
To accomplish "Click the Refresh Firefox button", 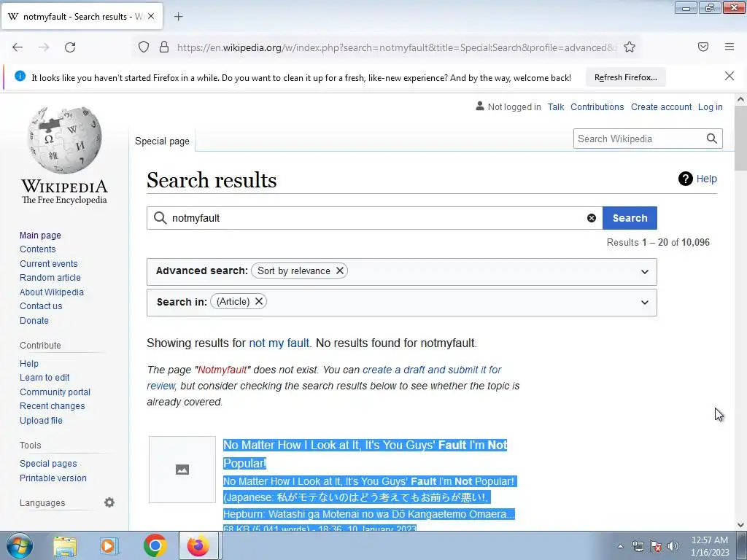I will pos(625,77).
